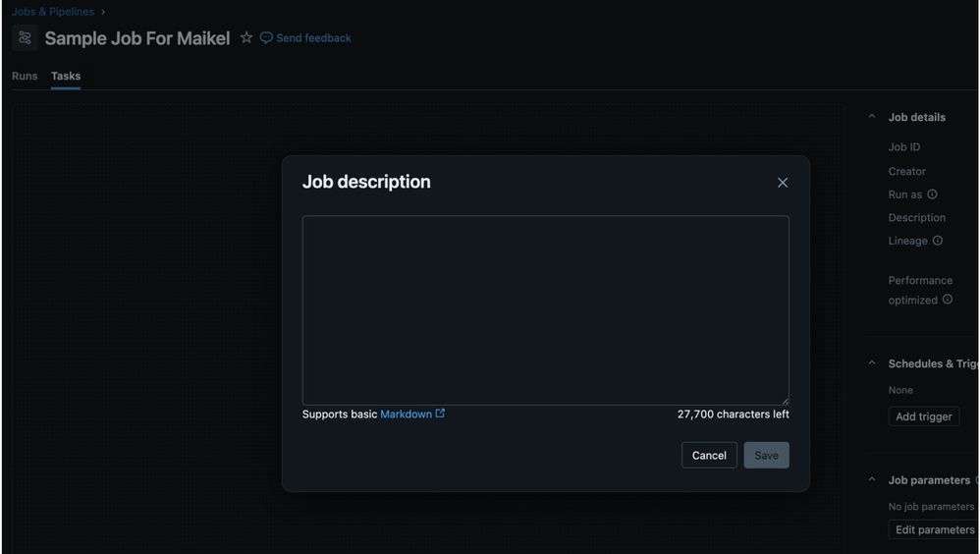Open the Markdown help link
This screenshot has height=554, width=980.
pyautogui.click(x=406, y=414)
